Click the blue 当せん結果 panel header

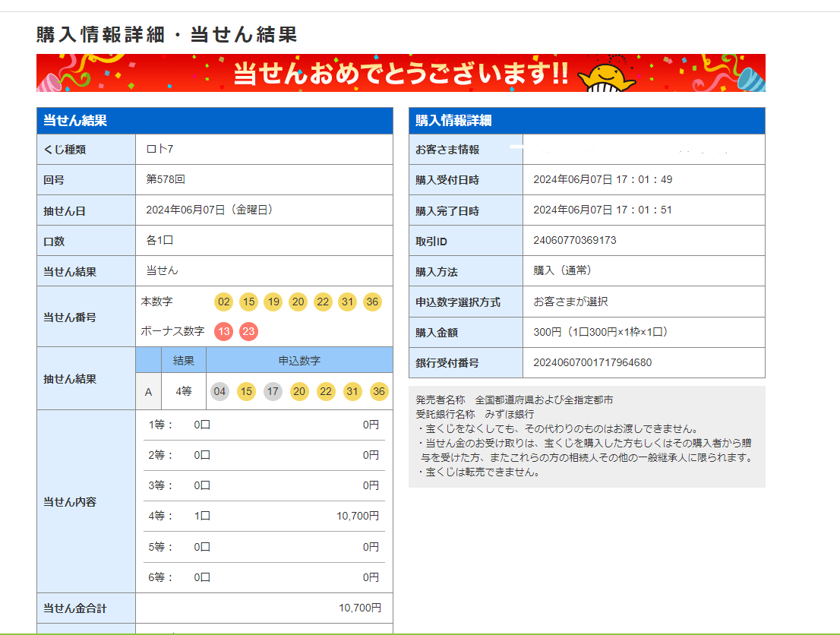click(x=214, y=121)
